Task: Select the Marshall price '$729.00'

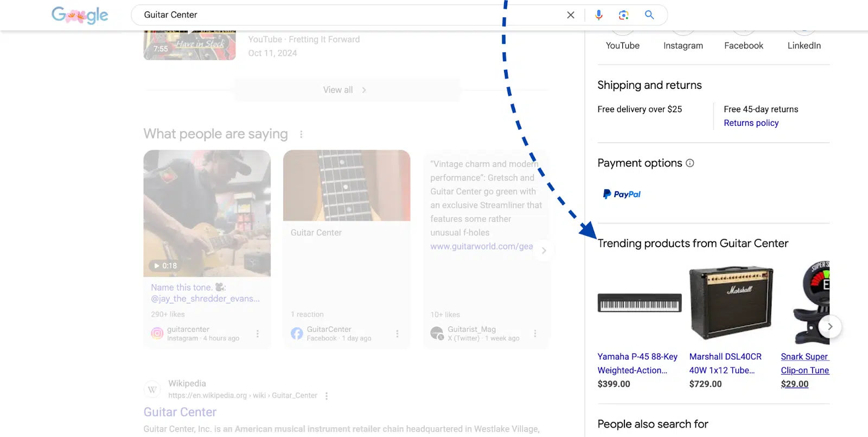Action: 706,384
